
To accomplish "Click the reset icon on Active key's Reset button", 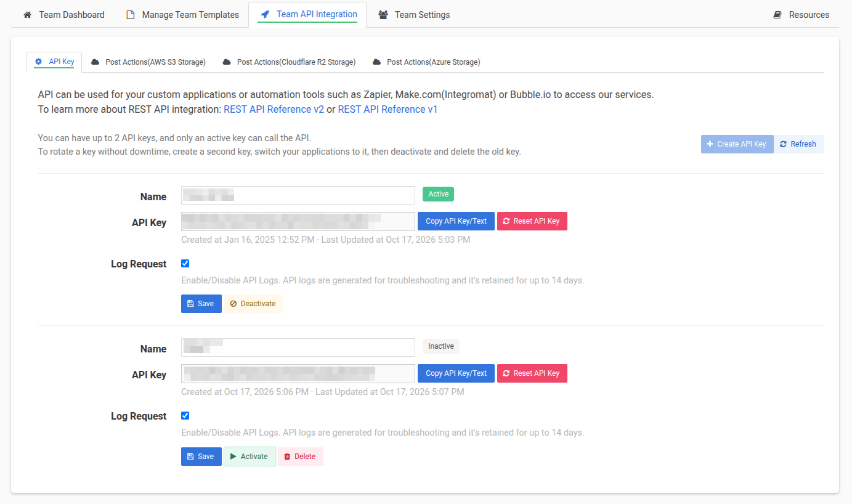I will tap(506, 221).
